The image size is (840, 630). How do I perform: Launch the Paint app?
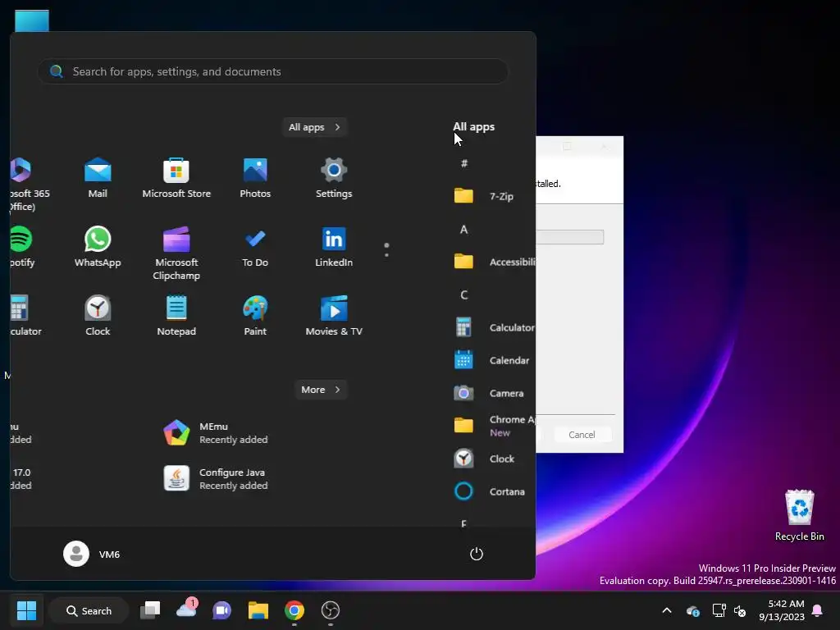point(255,316)
